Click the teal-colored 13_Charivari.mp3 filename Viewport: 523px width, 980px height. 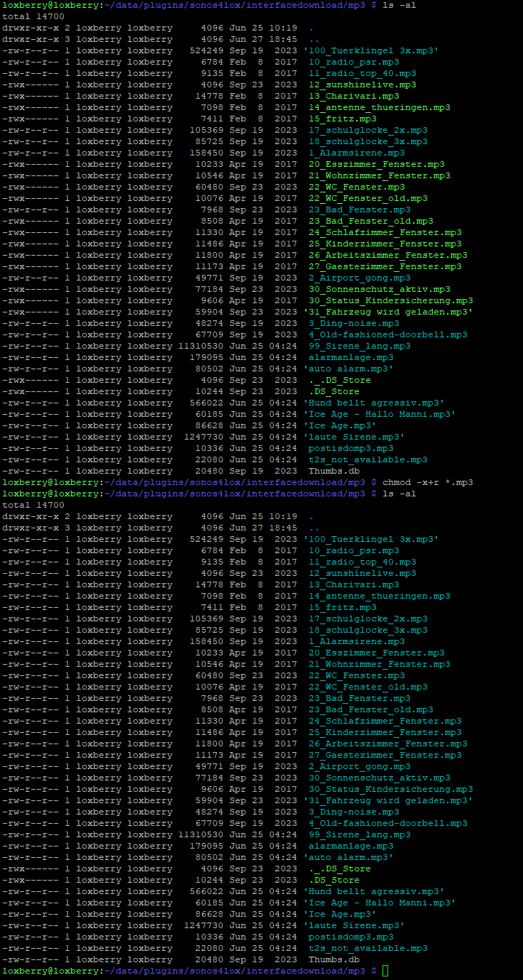point(354,584)
